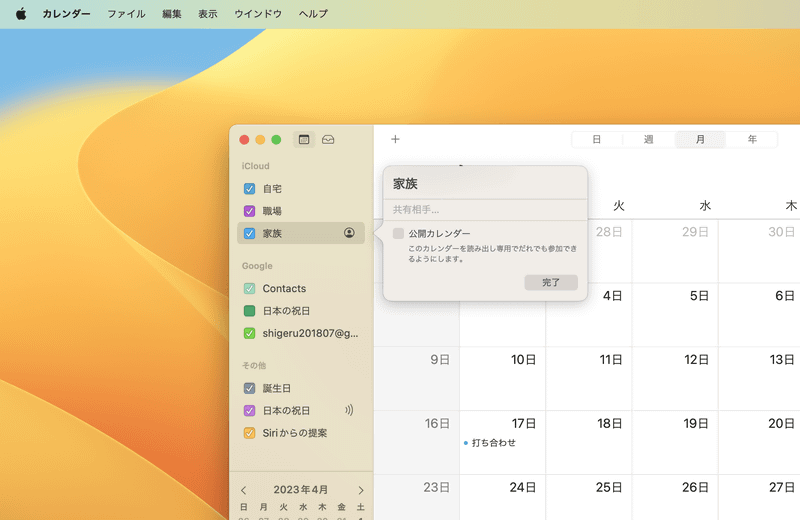Select the 20日 date cell
This screenshot has height=520, width=800.
point(759,442)
